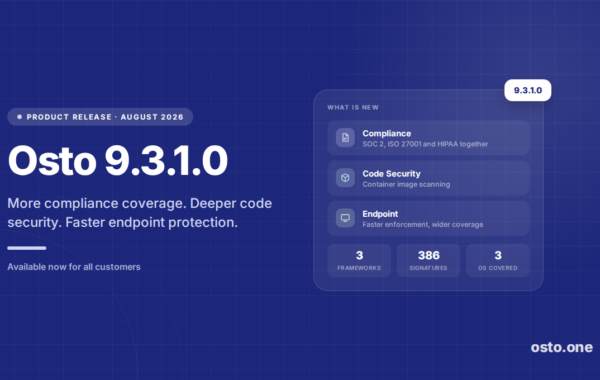Screen dimensions: 600x380
Task: Click the osto.one website text
Action: coord(561,347)
